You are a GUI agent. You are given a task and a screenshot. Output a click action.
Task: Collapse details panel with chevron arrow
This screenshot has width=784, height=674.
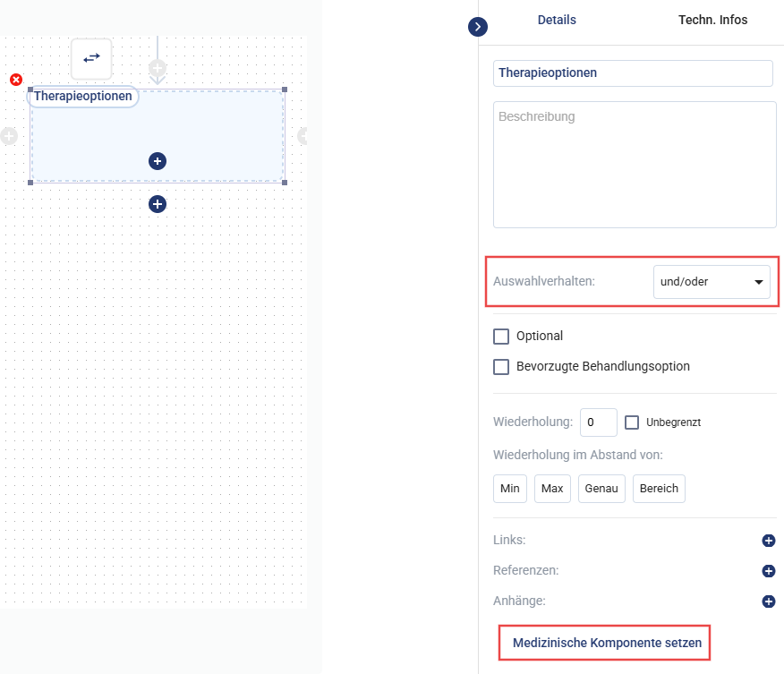(x=478, y=27)
